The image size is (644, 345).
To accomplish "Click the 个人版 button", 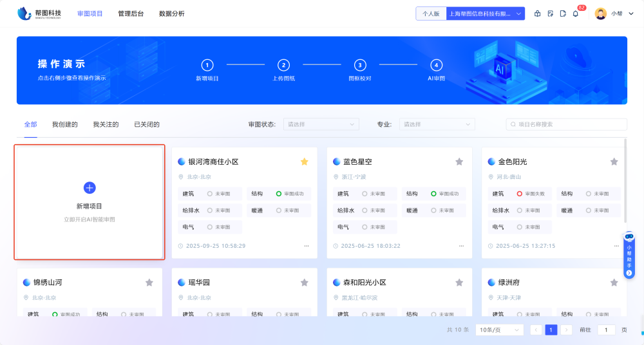I will [x=431, y=14].
